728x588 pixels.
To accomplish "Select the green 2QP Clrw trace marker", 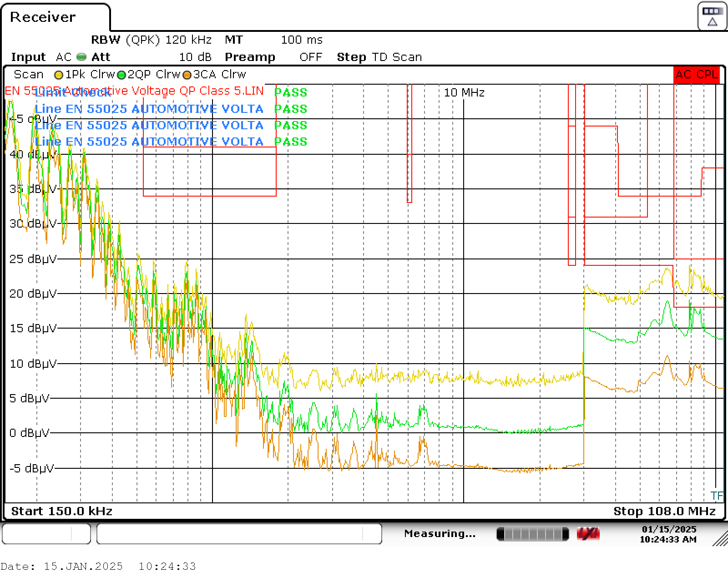I will click(121, 75).
